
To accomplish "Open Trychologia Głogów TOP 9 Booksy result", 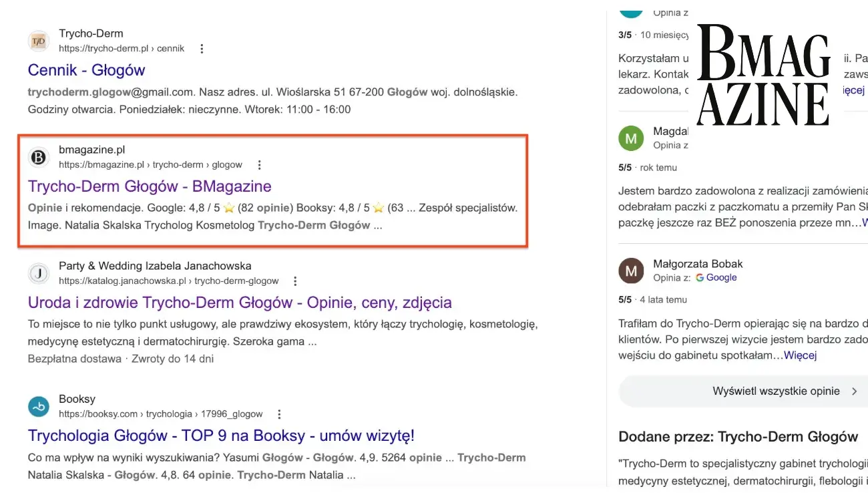I will tap(221, 436).
